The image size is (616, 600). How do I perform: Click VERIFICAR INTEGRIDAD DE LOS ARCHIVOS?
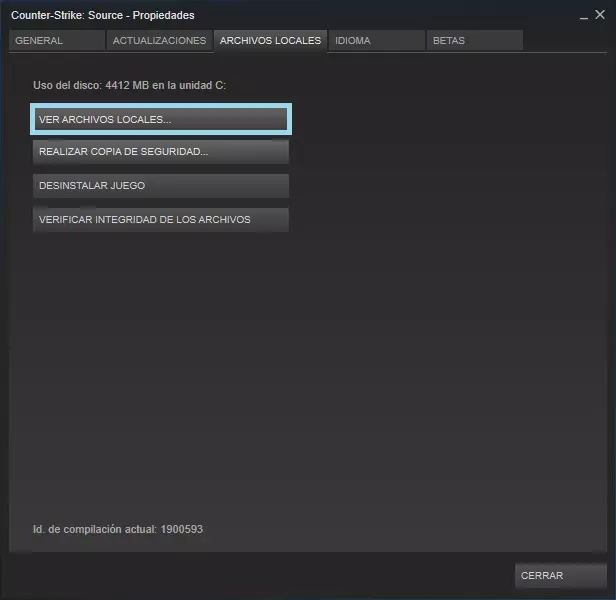161,219
